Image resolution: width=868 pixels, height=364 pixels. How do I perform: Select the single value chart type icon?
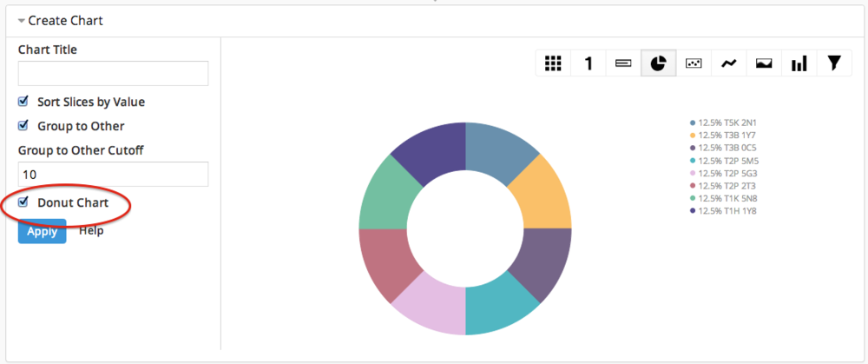pyautogui.click(x=589, y=63)
